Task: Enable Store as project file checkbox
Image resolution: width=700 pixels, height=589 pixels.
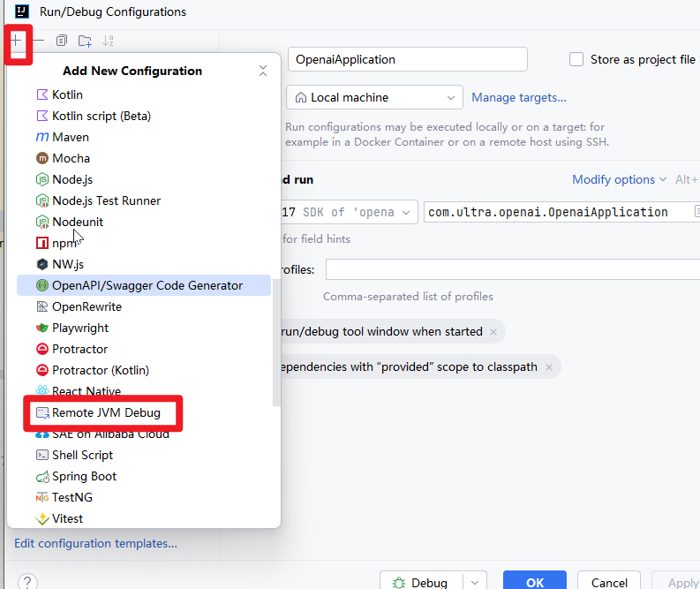Action: (576, 59)
